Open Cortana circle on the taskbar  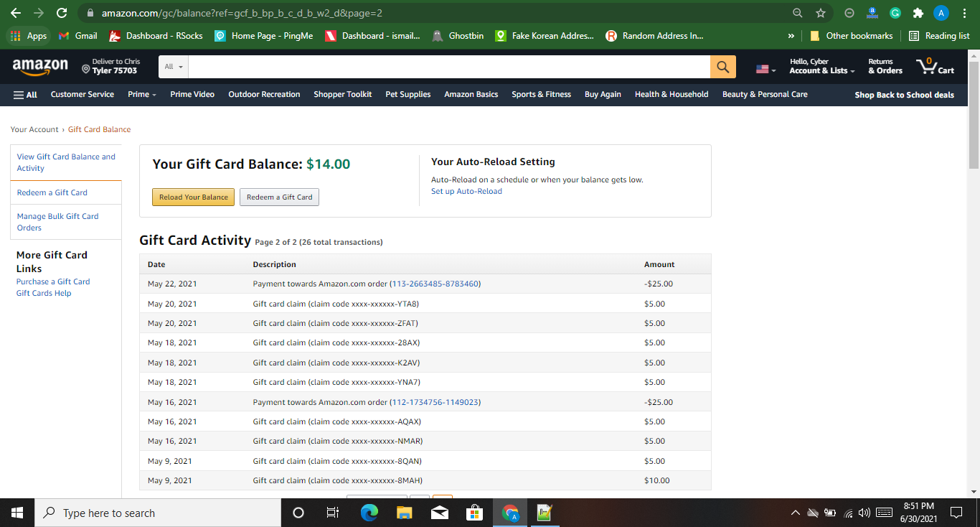tap(298, 513)
